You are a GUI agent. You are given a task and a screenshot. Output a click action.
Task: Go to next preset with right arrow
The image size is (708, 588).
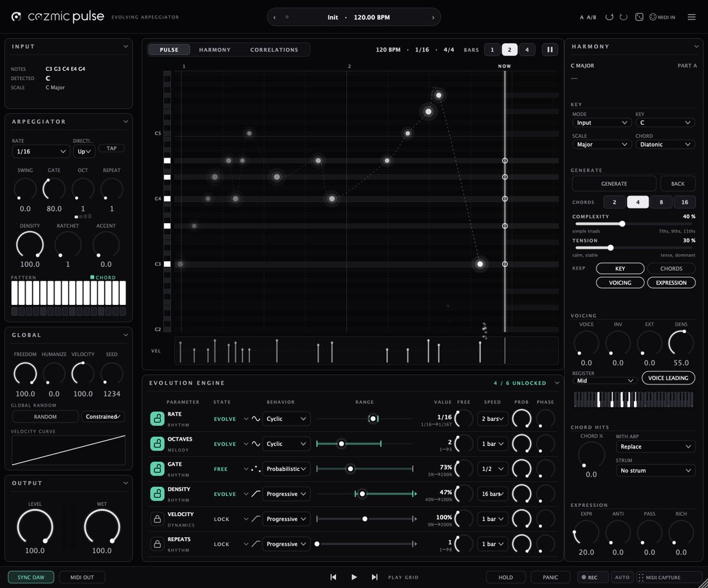(433, 17)
